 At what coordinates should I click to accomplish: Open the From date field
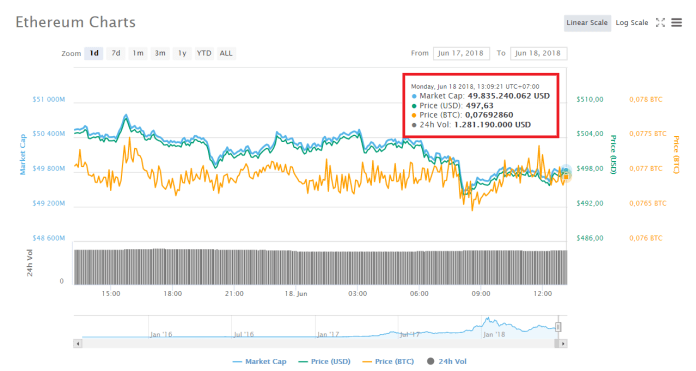point(461,53)
